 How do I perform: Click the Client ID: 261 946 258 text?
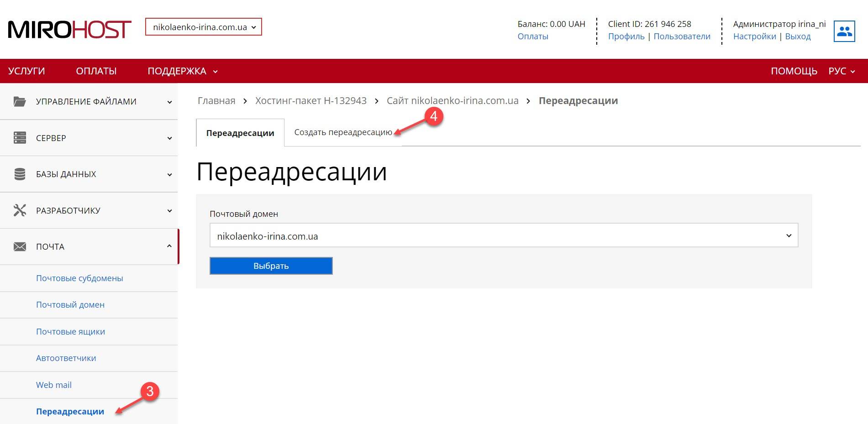tap(649, 24)
